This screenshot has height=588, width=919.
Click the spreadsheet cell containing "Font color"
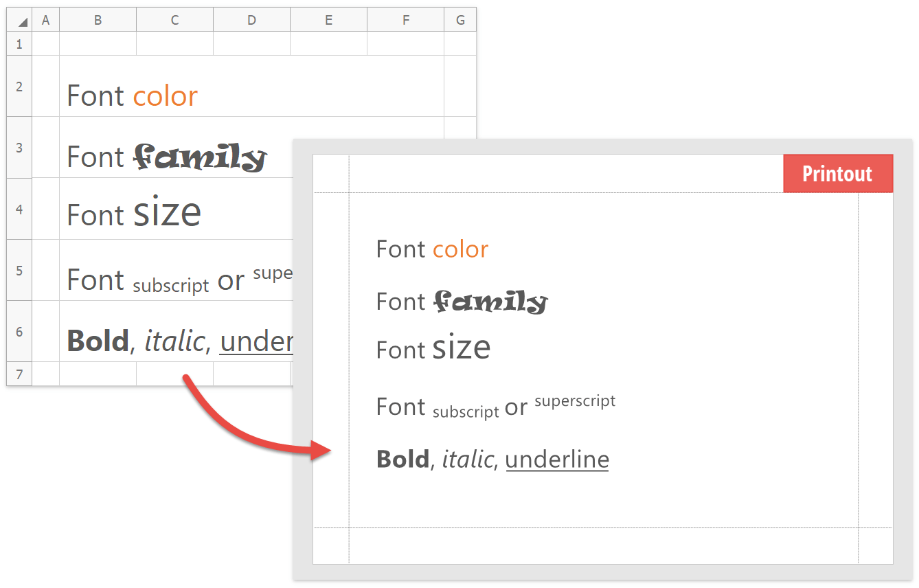[x=133, y=95]
